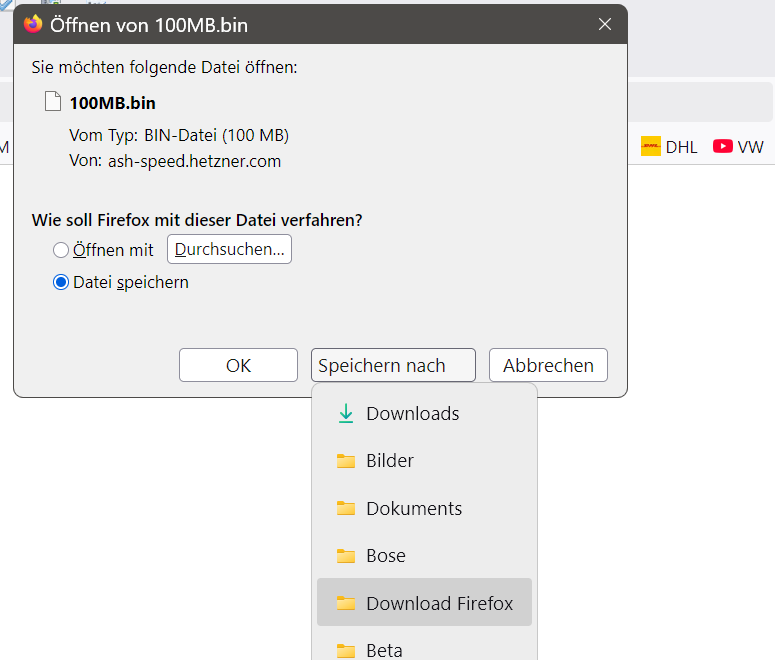Select the "Öffnen mit" radio option
The image size is (775, 660).
coord(61,250)
